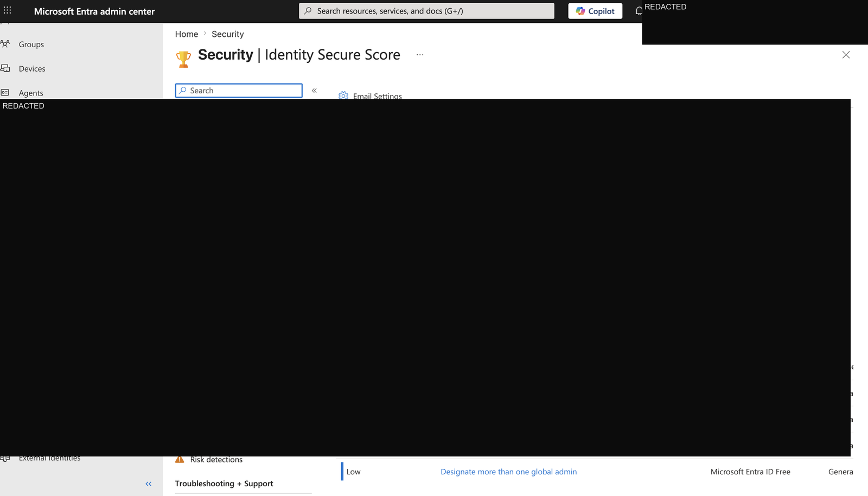Image resolution: width=868 pixels, height=496 pixels.
Task: Open Risk detections
Action: [x=216, y=460]
